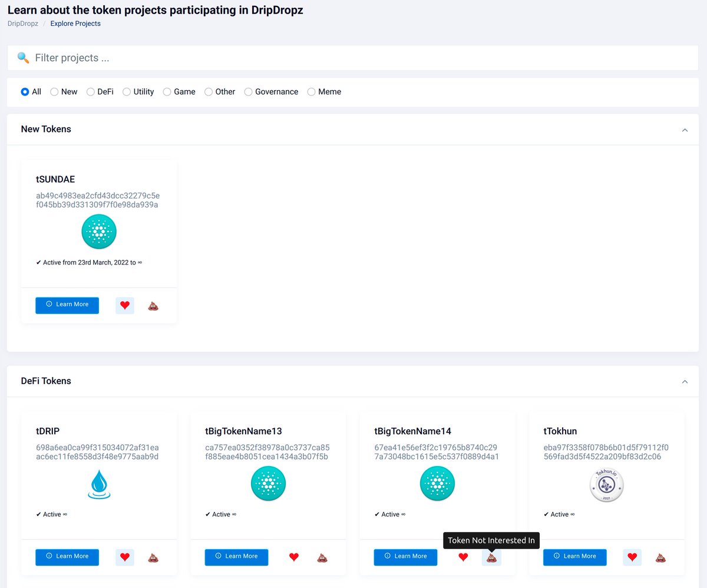Click tSUNDAE policy ID starting ab49c4983
This screenshot has height=588, width=707.
click(98, 200)
